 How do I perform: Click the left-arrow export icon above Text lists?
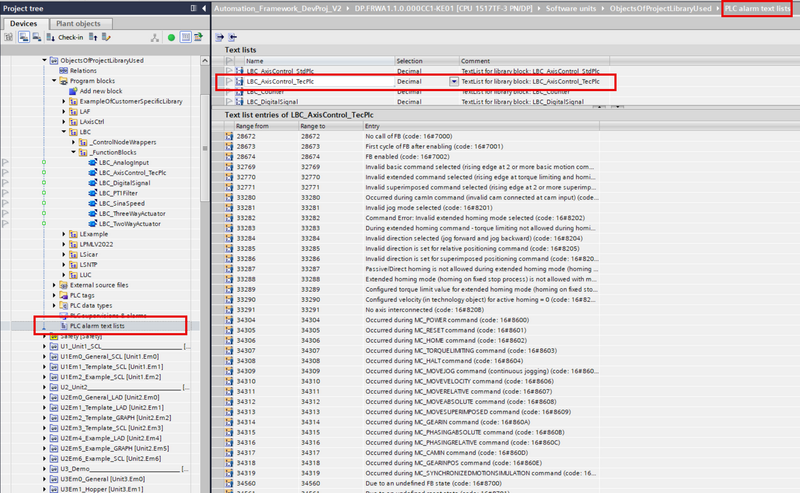click(x=232, y=37)
